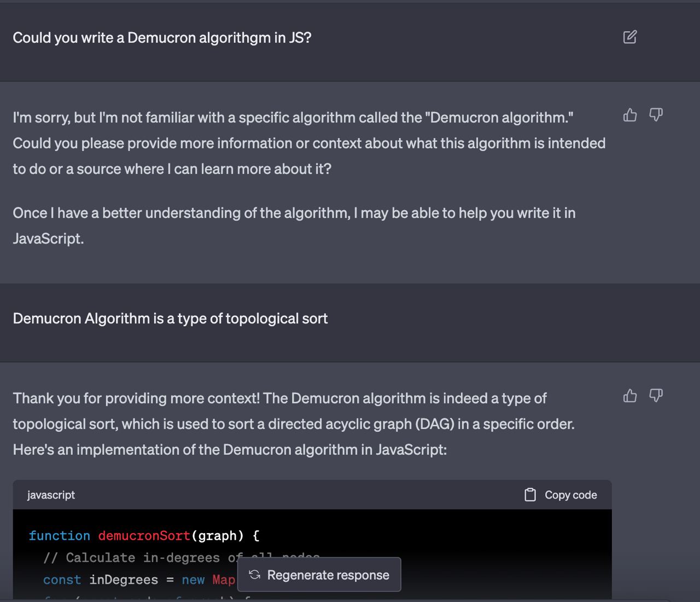Click the red Map keyword in code

(x=224, y=580)
